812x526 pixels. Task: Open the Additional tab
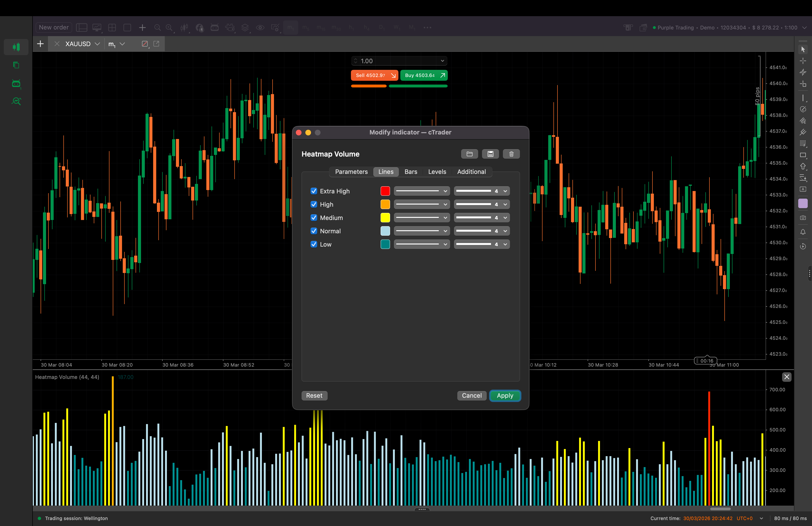(472, 172)
